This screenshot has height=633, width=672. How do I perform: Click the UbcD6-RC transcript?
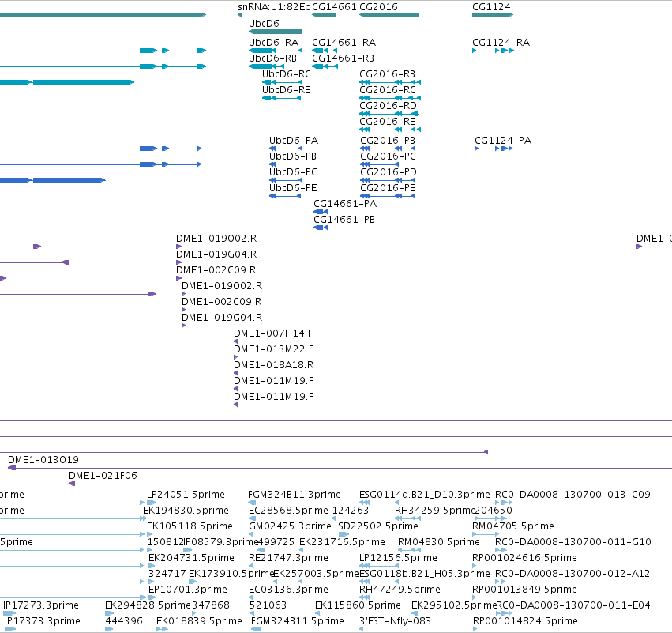282,82
